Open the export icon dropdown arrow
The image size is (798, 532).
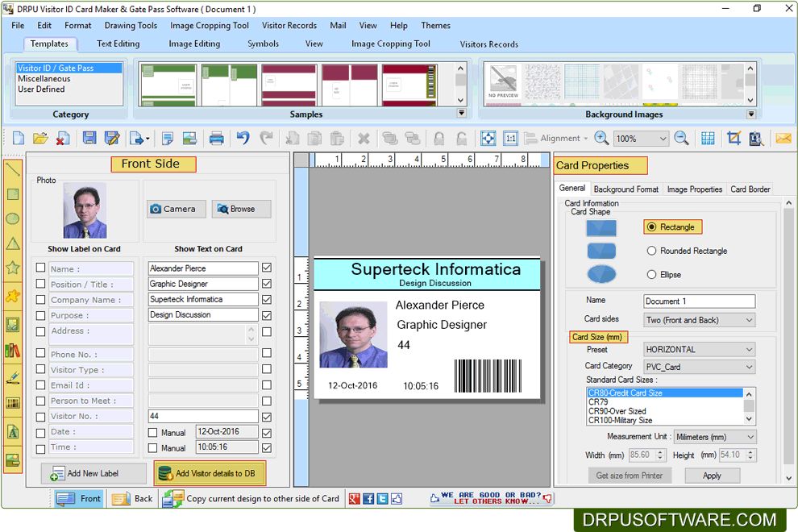point(148,139)
